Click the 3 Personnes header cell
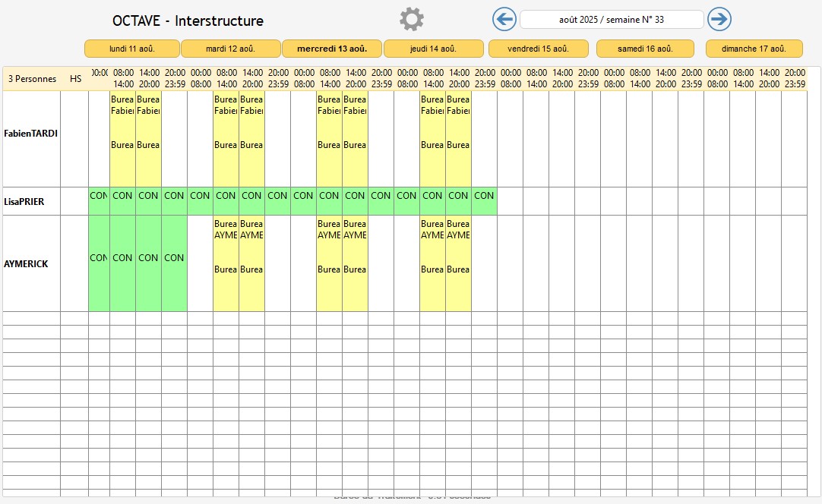 point(32,79)
